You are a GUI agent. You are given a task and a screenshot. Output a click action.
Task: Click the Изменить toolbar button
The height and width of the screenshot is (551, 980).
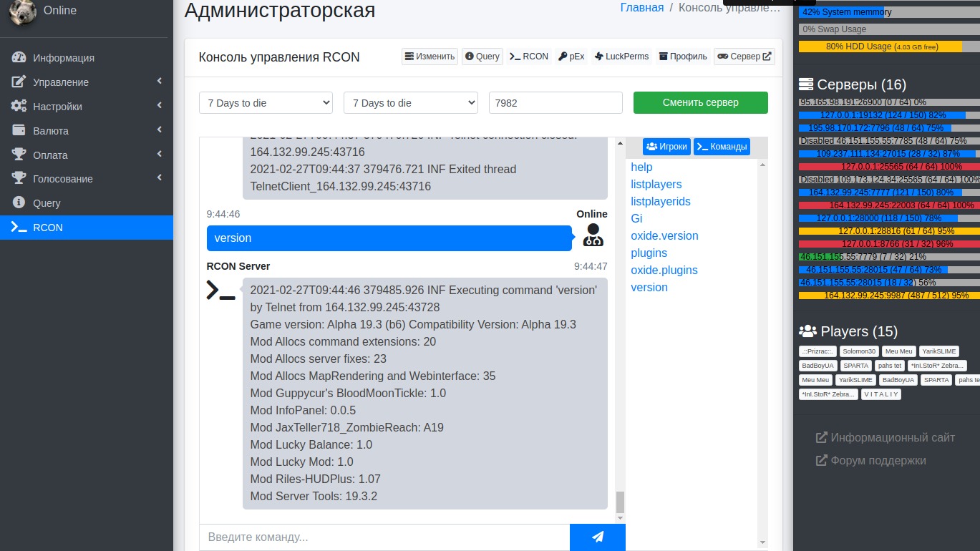click(x=430, y=57)
